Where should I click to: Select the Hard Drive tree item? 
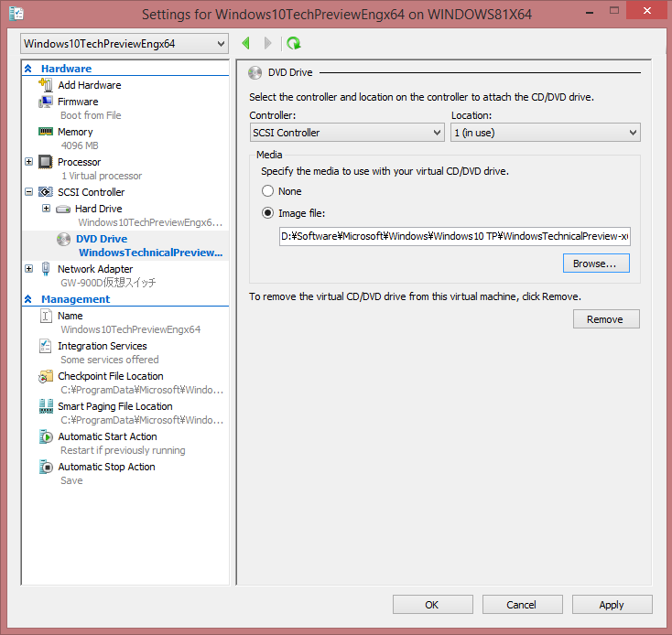tap(99, 209)
